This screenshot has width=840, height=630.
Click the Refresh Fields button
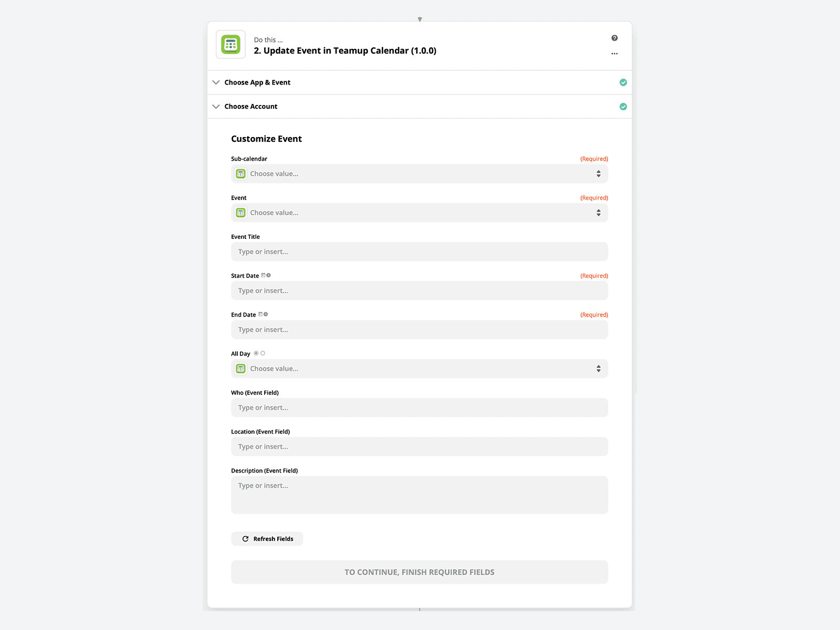267,539
